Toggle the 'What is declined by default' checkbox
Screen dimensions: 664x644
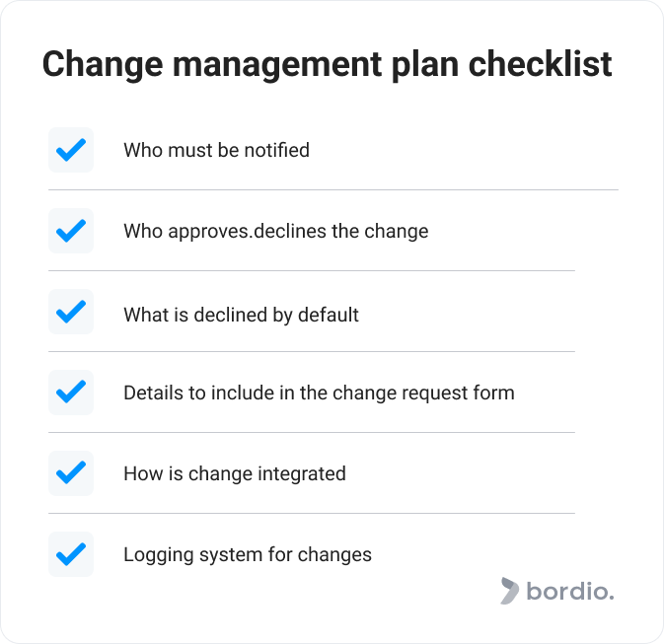click(x=71, y=312)
